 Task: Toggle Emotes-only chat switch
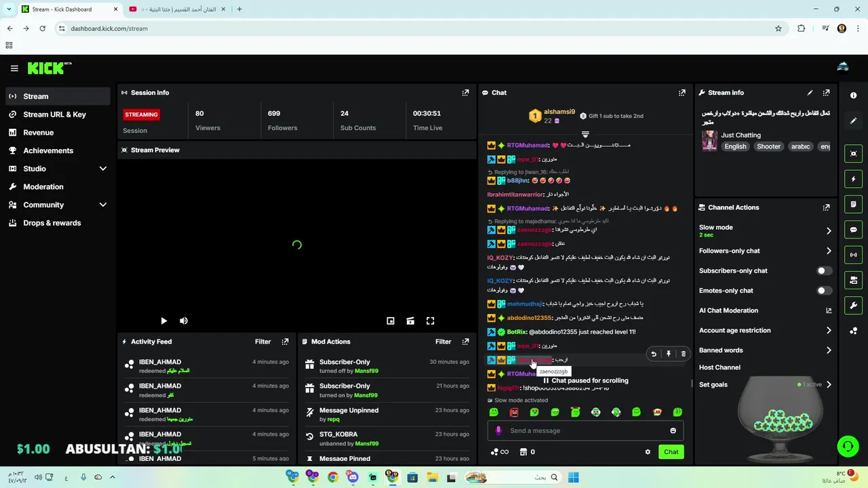point(824,291)
